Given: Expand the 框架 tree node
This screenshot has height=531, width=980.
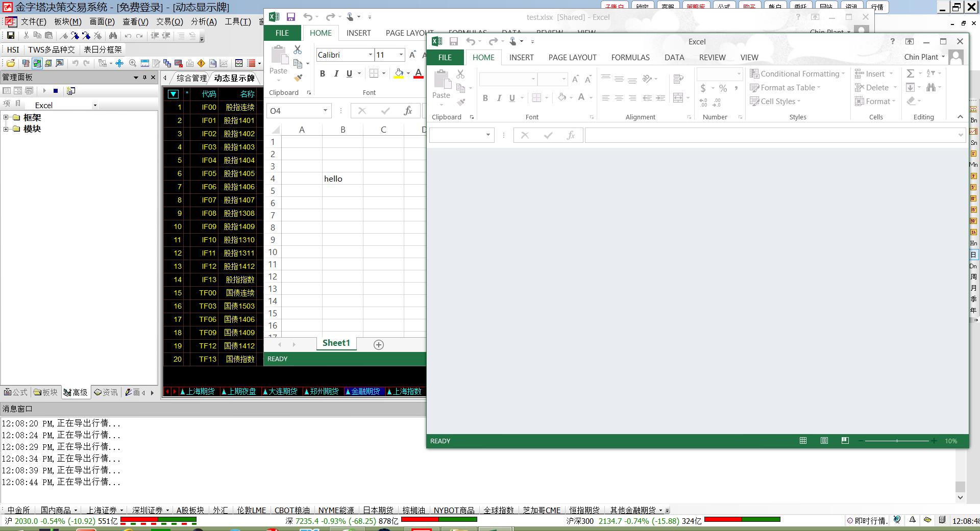Looking at the screenshot, I should tap(6, 117).
